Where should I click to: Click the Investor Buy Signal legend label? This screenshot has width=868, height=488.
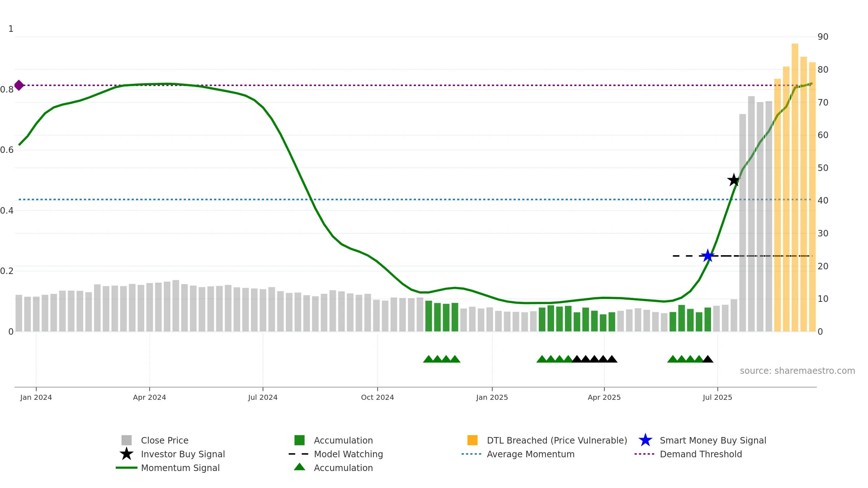pos(183,454)
